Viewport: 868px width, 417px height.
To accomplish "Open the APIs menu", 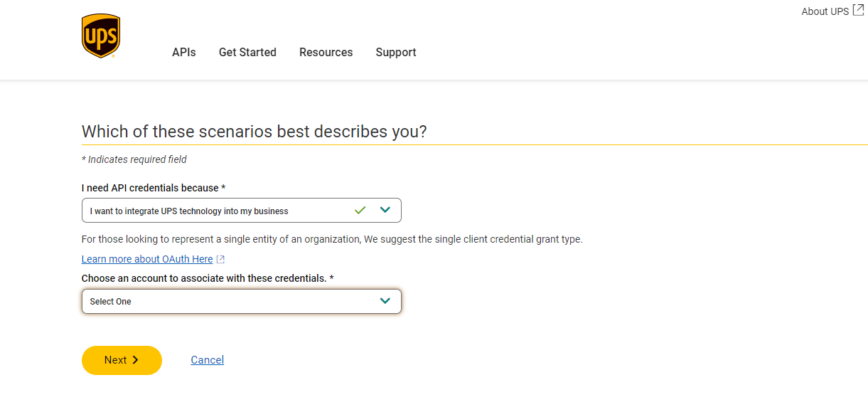I will 184,52.
